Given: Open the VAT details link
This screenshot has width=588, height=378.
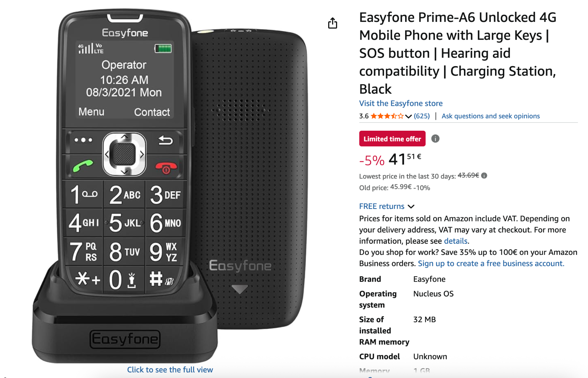Looking at the screenshot, I should (455, 241).
